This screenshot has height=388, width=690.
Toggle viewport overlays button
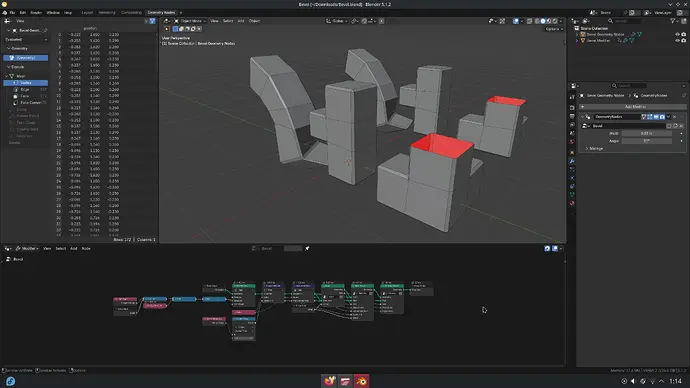coord(516,21)
